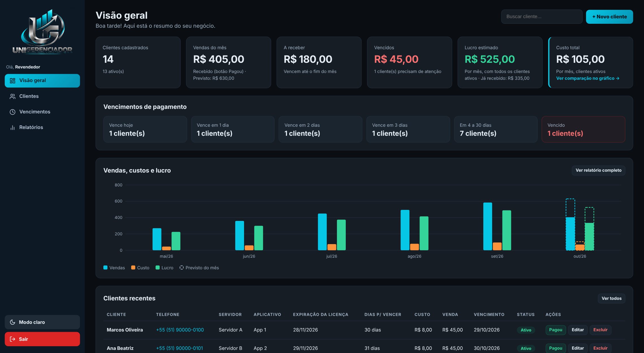This screenshot has width=644, height=353.
Task: Open the Relatórios menu item
Action: (42, 127)
